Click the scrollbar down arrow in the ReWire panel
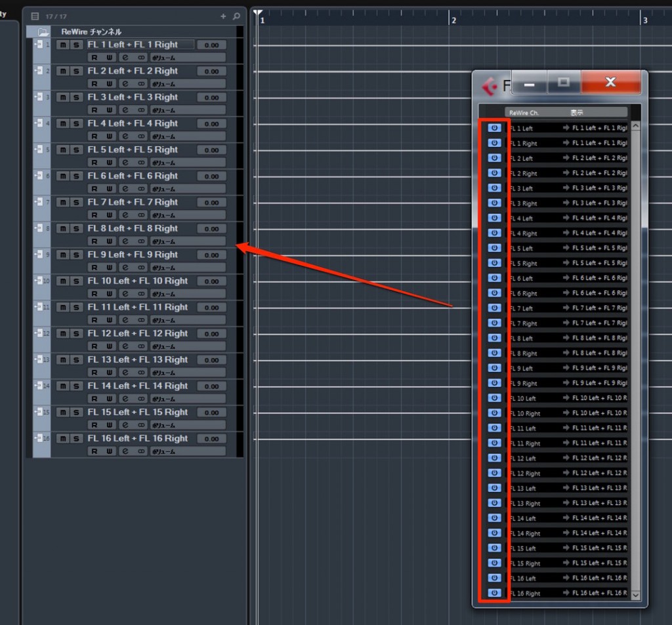This screenshot has width=672, height=625. [x=635, y=595]
